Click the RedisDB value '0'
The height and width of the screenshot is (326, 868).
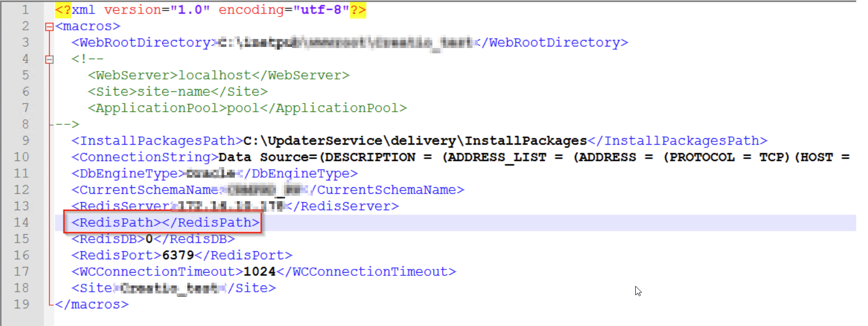pos(149,239)
